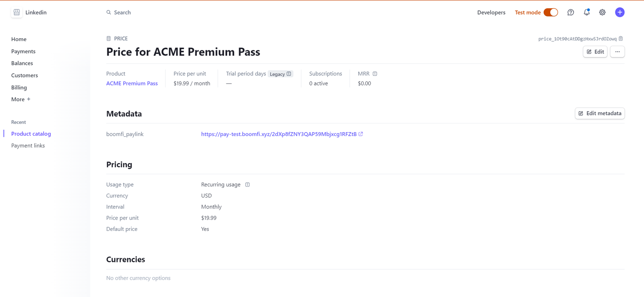The height and width of the screenshot is (297, 644).
Task: Open the settings gear icon
Action: click(602, 12)
